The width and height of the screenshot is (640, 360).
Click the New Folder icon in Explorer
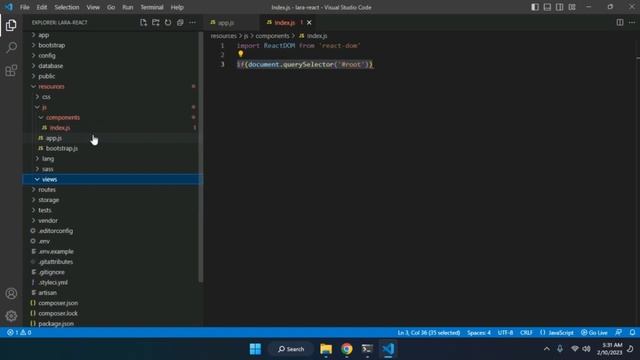pyautogui.click(x=156, y=22)
